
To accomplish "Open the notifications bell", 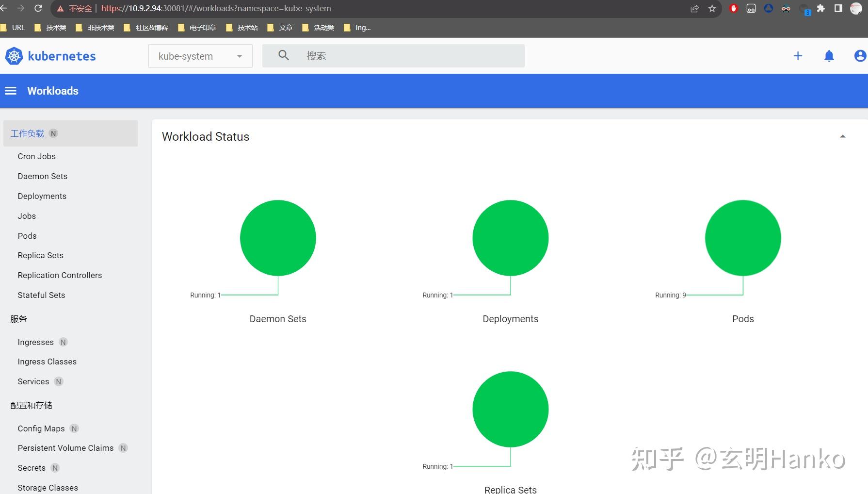I will click(x=829, y=56).
